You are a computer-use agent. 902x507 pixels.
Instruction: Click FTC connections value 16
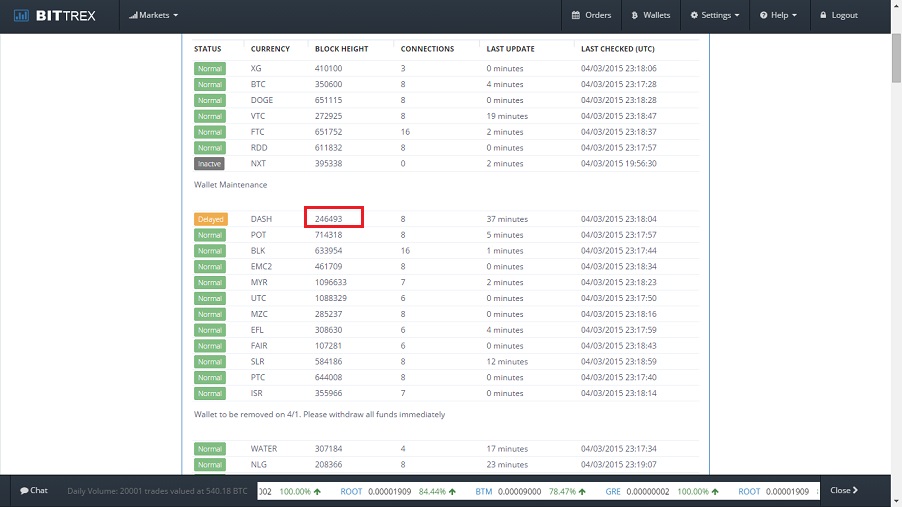(x=405, y=132)
